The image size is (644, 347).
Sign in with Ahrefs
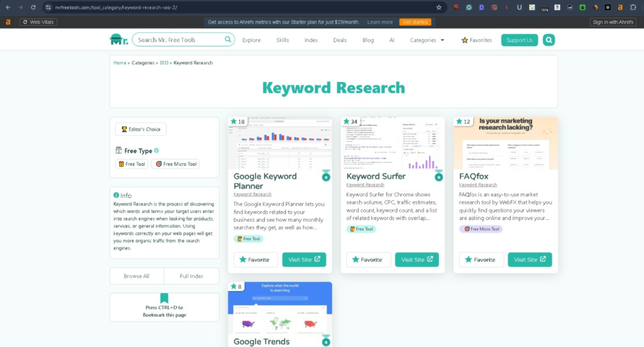pos(613,22)
